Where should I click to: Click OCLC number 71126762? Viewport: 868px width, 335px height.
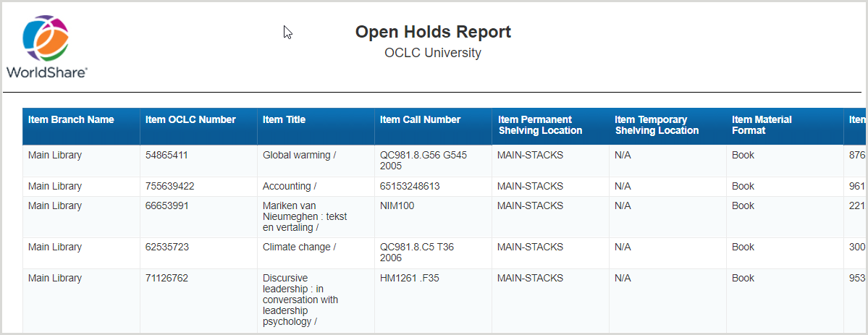[167, 278]
